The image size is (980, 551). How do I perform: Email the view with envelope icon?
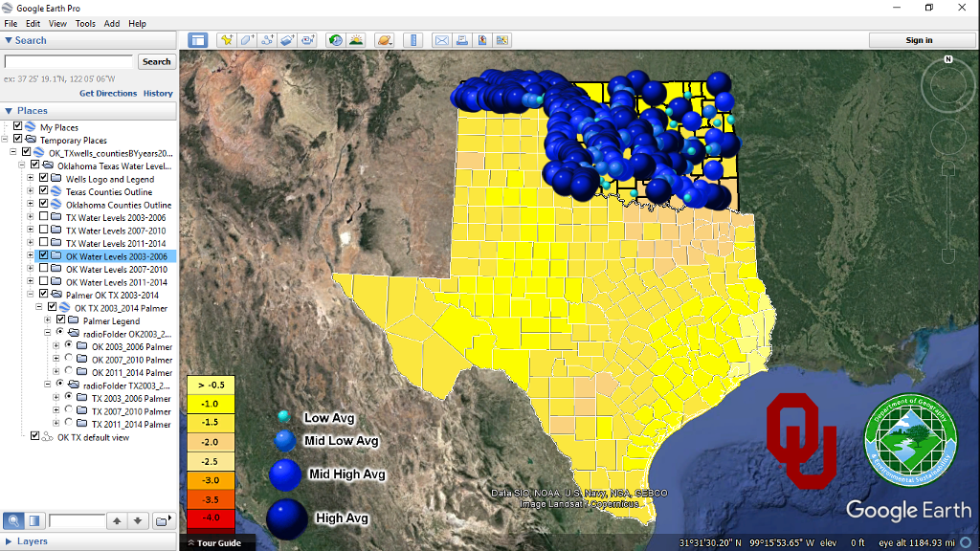442,40
